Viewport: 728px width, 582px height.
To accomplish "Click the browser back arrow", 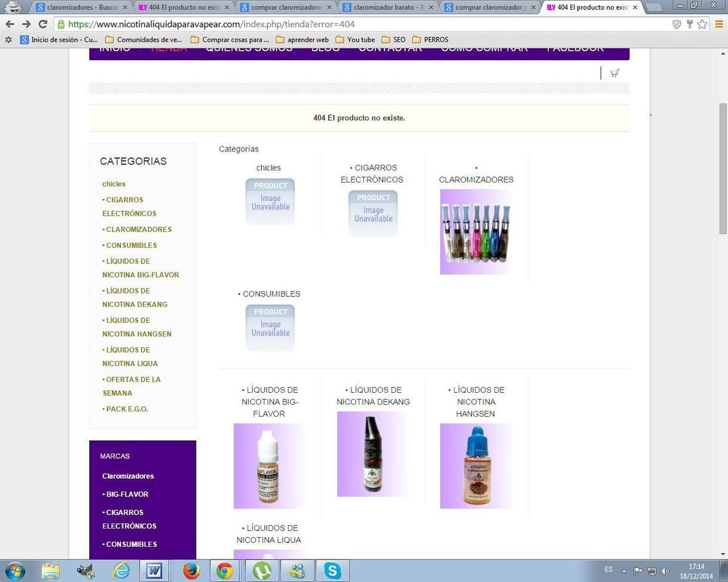I will (10, 24).
